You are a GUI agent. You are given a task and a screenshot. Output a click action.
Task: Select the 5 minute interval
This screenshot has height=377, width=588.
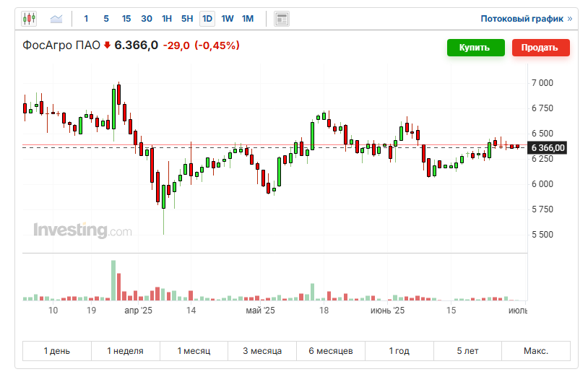[106, 18]
